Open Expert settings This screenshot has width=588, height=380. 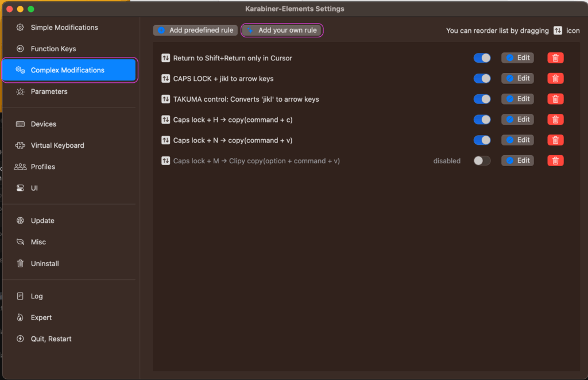click(x=69, y=318)
